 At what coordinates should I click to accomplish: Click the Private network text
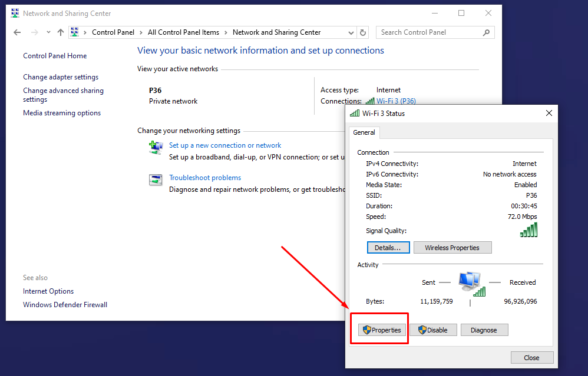(173, 101)
